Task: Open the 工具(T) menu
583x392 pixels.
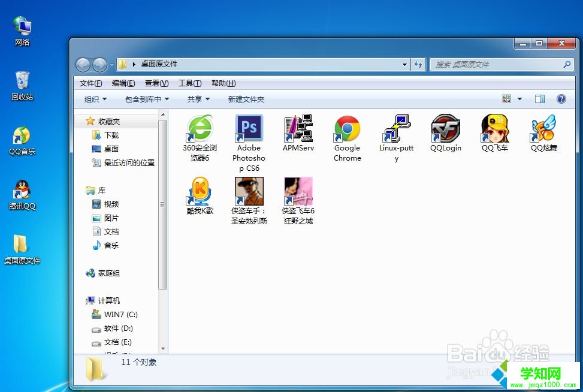Action: pos(189,83)
